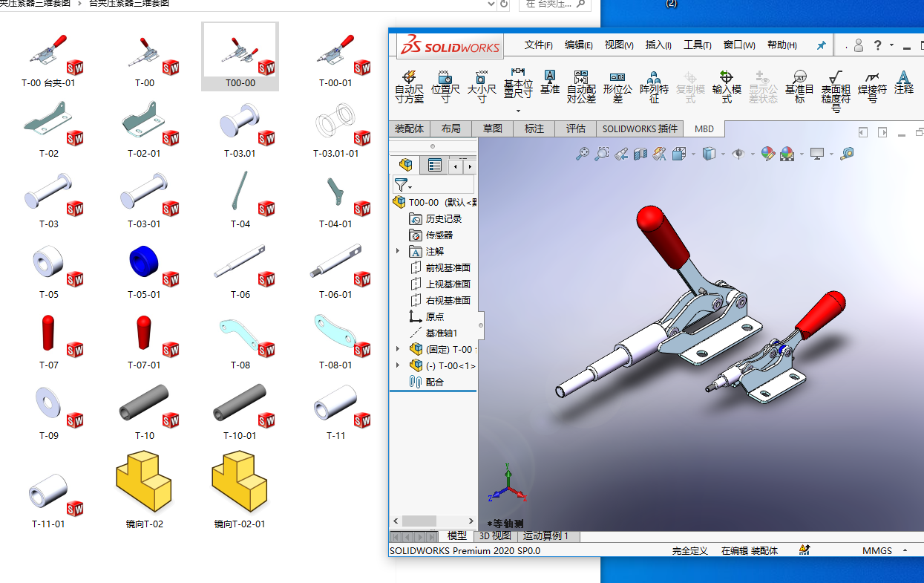Click the Edit Appearance color ball icon
Image resolution: width=924 pixels, height=583 pixels.
click(768, 154)
